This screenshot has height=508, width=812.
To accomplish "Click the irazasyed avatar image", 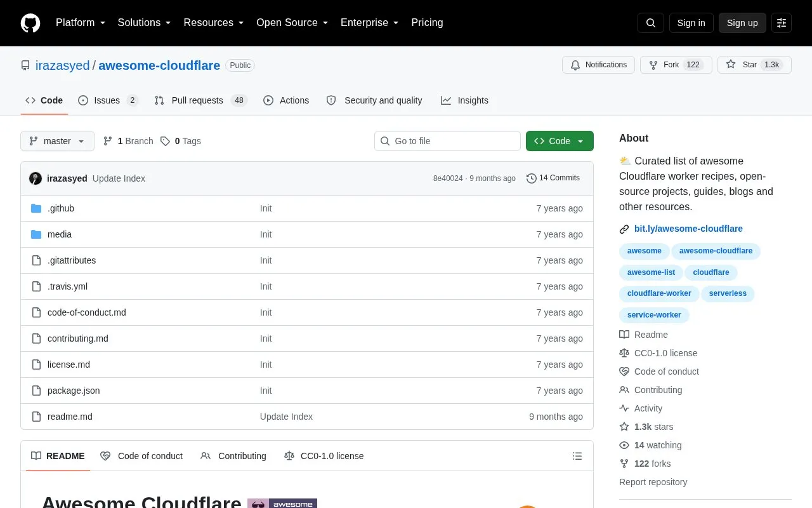I will [36, 178].
